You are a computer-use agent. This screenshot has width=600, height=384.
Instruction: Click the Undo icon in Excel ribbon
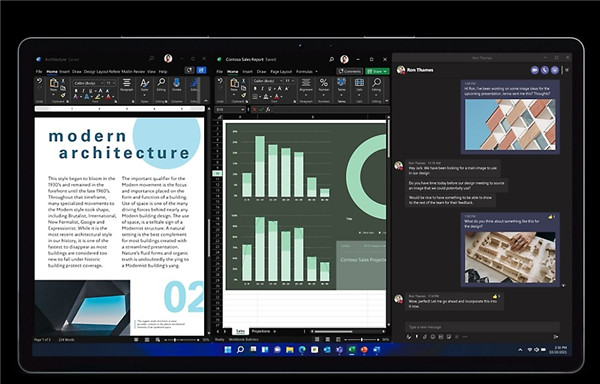(220, 81)
